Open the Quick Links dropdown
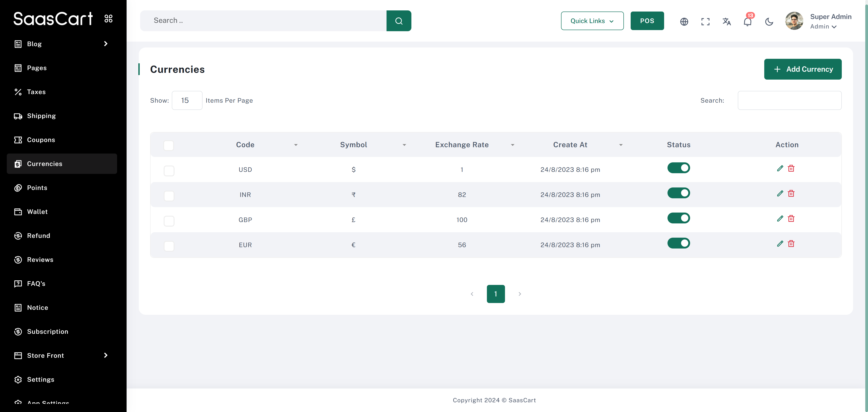This screenshot has height=412, width=868. 592,21
